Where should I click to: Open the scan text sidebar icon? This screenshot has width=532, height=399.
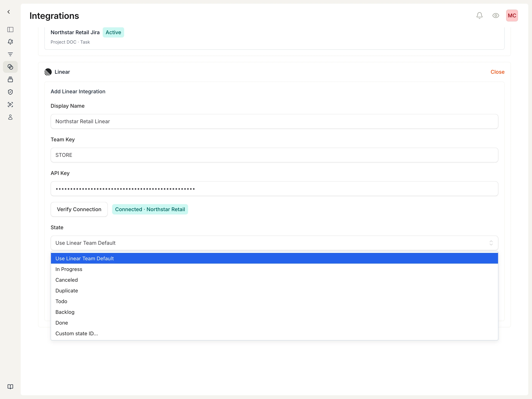[x=10, y=104]
